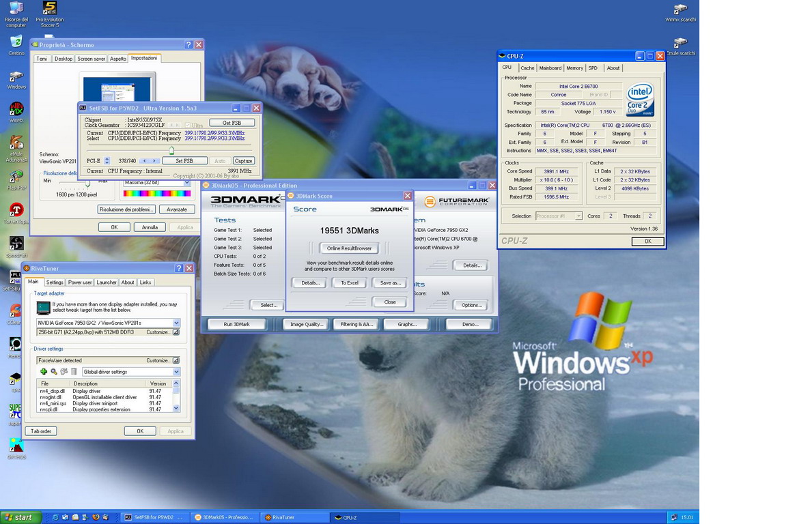This screenshot has height=524, width=812.
Task: Select the CCleaner desktop shortcut
Action: 14,313
